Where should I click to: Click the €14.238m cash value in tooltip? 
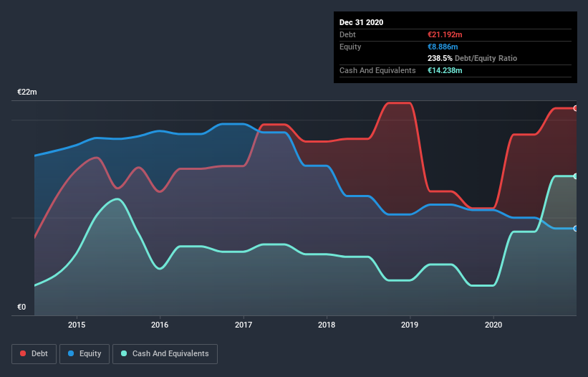445,70
